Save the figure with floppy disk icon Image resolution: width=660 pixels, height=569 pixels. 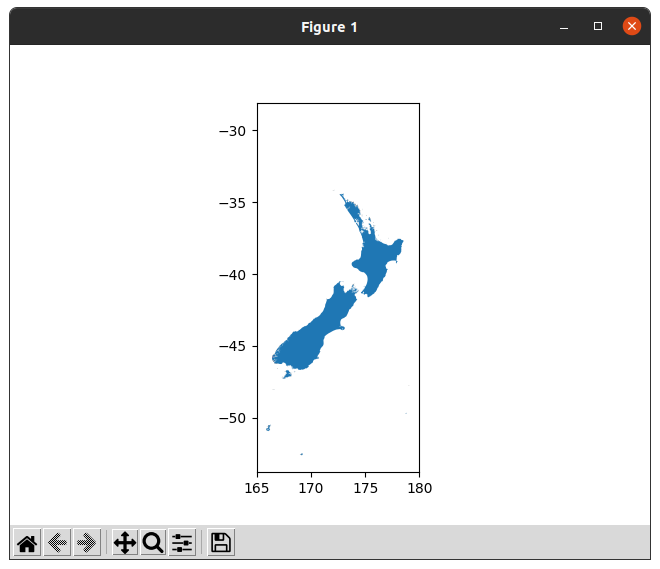point(221,542)
